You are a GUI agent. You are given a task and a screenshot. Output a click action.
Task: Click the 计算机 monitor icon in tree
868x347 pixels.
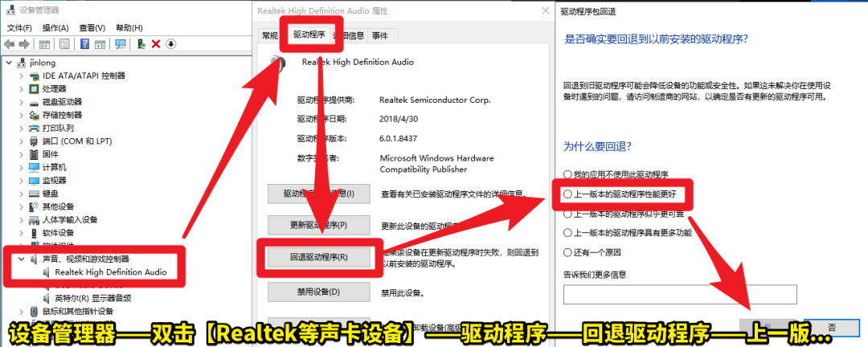point(34,168)
